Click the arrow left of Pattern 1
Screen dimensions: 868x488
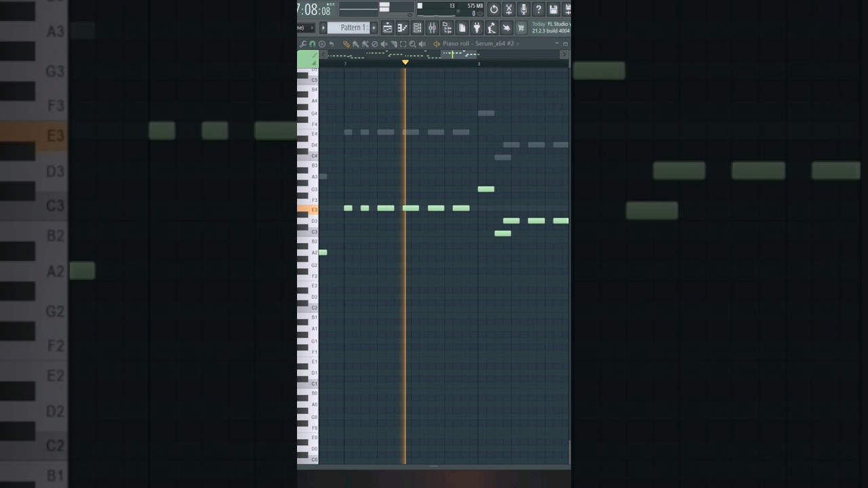coord(323,28)
